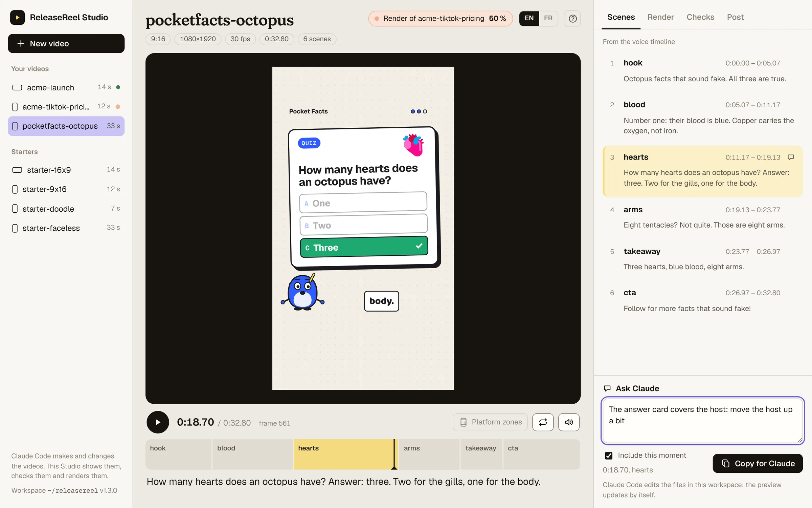Click the portrait icon beside starter-faceless
Image resolution: width=812 pixels, height=508 pixels.
pos(15,228)
